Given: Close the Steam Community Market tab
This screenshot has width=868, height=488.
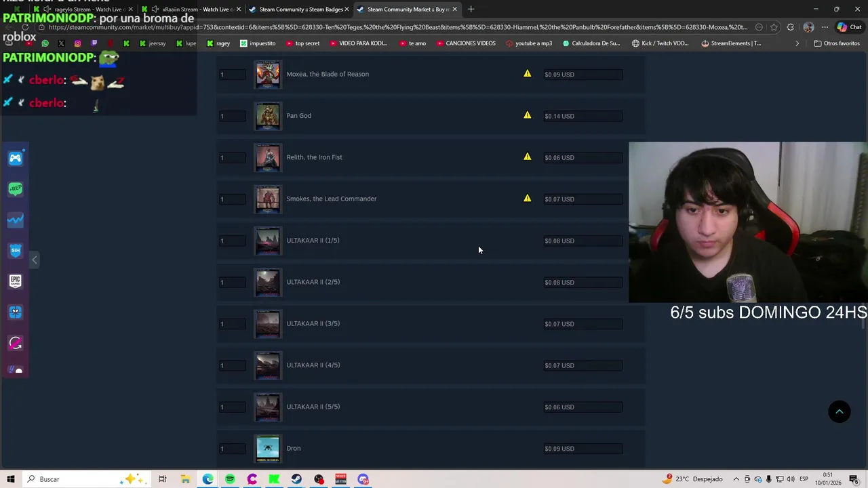Looking at the screenshot, I should [454, 9].
